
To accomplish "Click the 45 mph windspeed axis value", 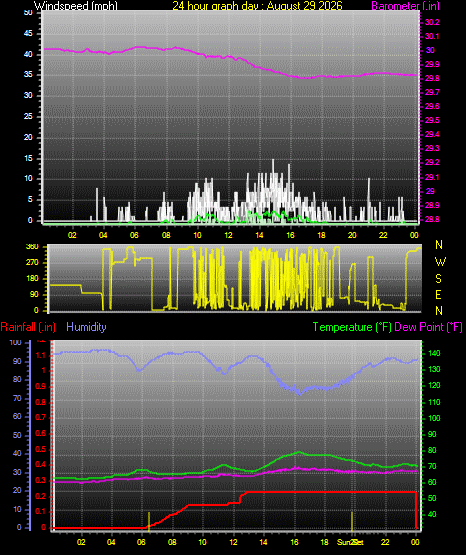I will [28, 34].
